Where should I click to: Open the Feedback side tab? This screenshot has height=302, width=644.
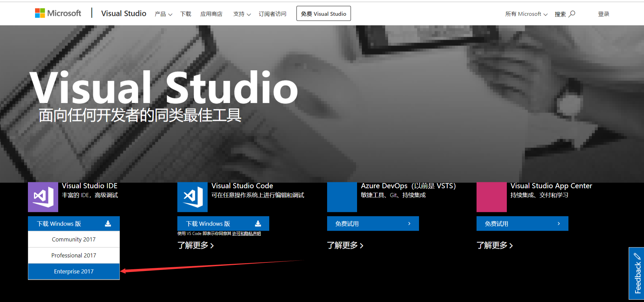pos(637,273)
